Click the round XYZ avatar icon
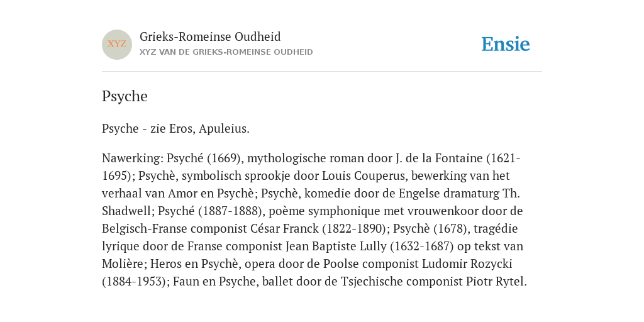Screen dimensions: 644x322 tap(117, 45)
